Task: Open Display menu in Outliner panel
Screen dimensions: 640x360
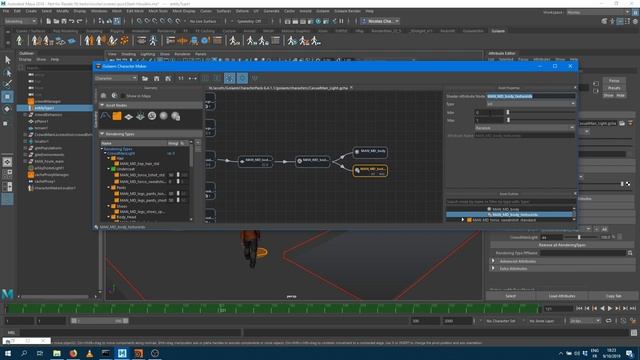Action: click(25, 60)
